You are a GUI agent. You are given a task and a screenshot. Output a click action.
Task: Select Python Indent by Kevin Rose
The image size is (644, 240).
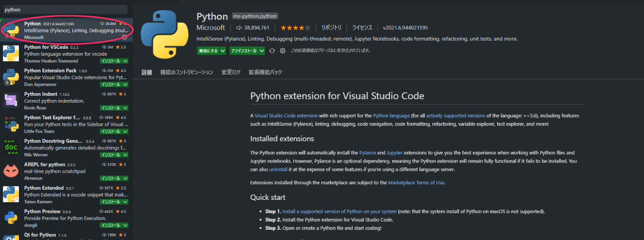click(66, 100)
